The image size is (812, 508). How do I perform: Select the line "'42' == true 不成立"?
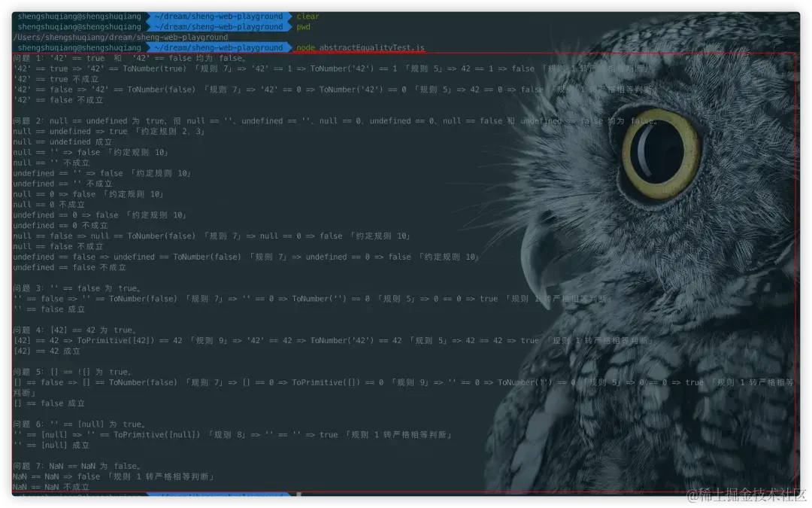[x=56, y=79]
